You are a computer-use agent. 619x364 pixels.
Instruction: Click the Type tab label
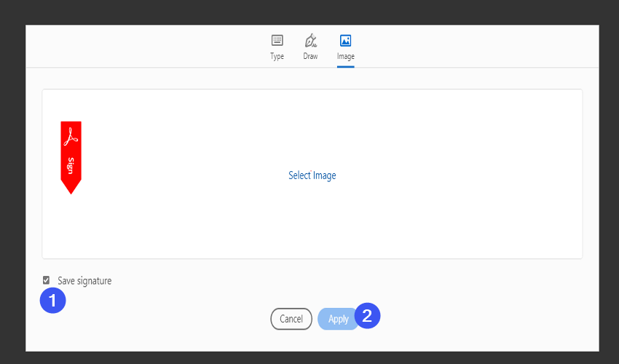click(277, 57)
